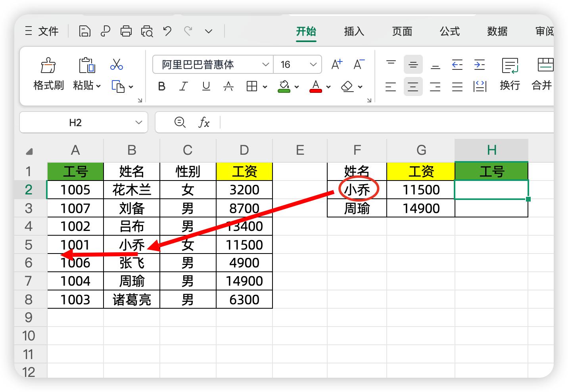Open the Copy options dropdown arrow
Viewport: 568px width, 392px height.
tap(131, 86)
